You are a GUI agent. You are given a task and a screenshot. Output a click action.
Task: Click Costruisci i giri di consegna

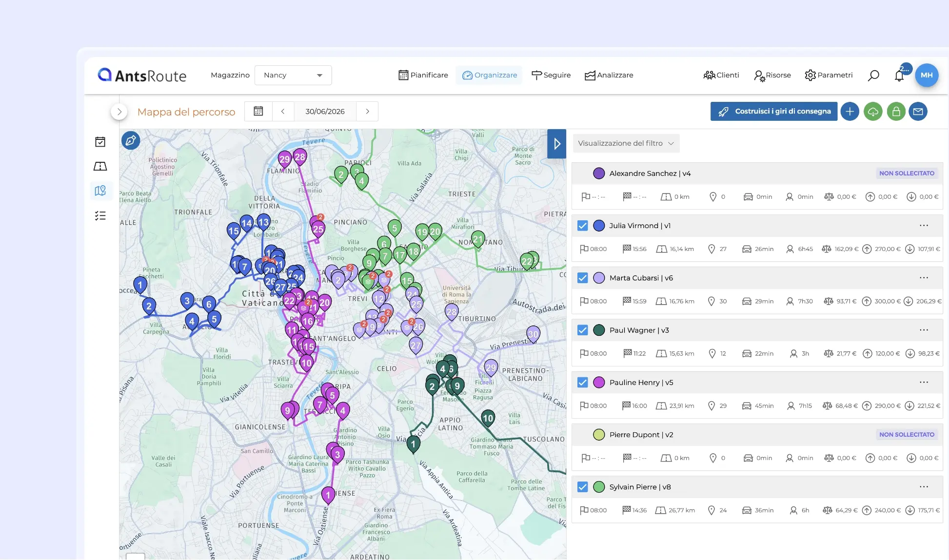coord(774,112)
